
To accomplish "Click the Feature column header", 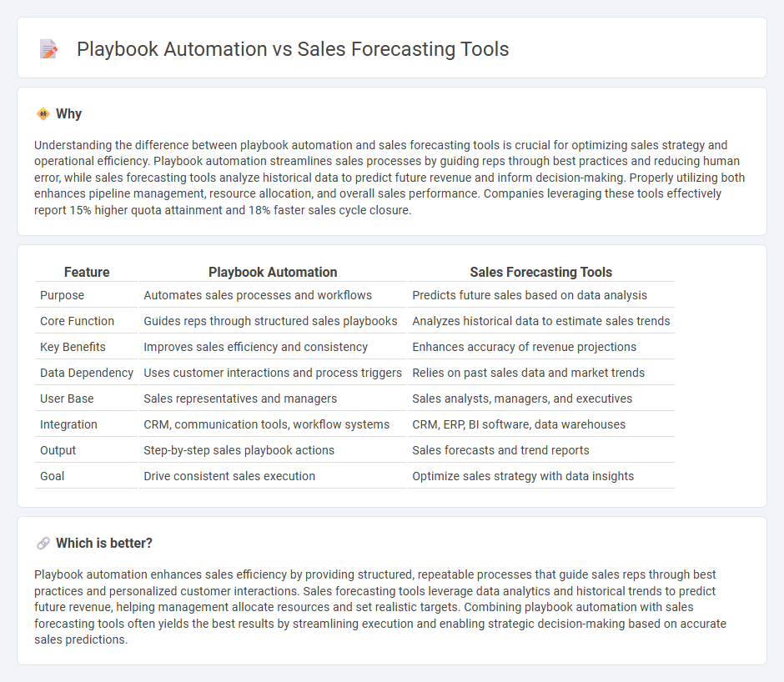I will pos(87,272).
